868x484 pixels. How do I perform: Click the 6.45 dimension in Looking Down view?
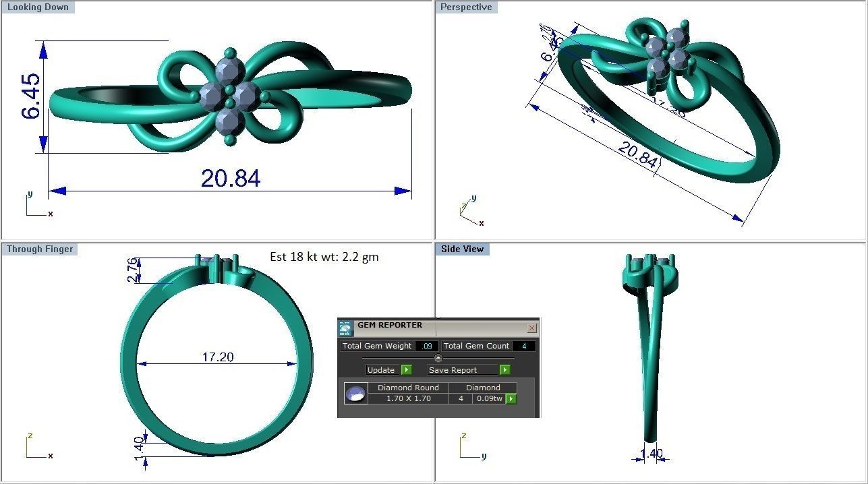pos(31,96)
